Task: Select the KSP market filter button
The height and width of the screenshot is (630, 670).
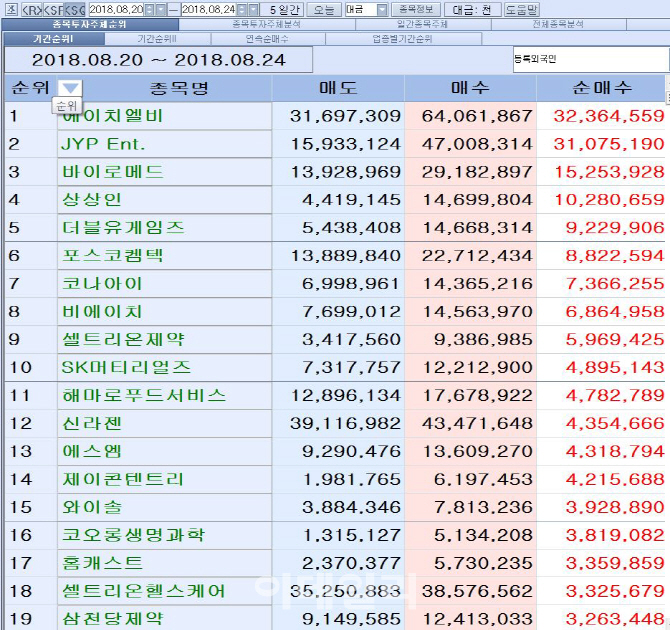Action: pyautogui.click(x=53, y=9)
